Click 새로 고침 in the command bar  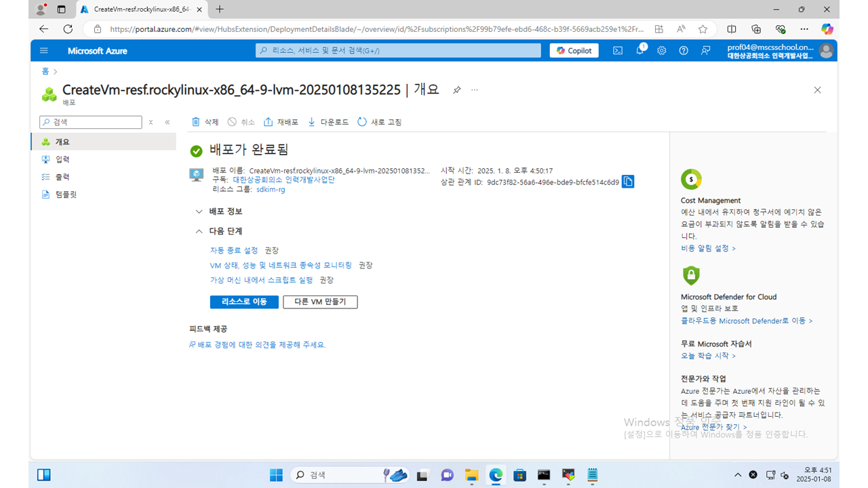point(380,122)
